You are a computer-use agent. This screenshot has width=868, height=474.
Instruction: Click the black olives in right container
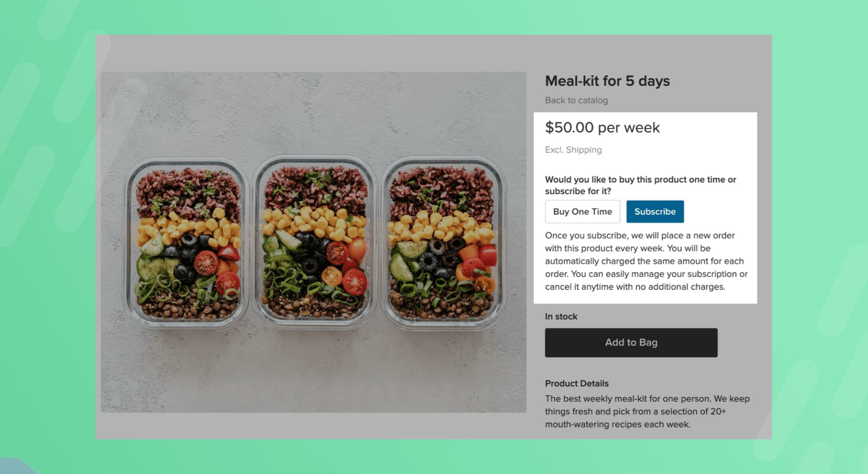tap(439, 258)
